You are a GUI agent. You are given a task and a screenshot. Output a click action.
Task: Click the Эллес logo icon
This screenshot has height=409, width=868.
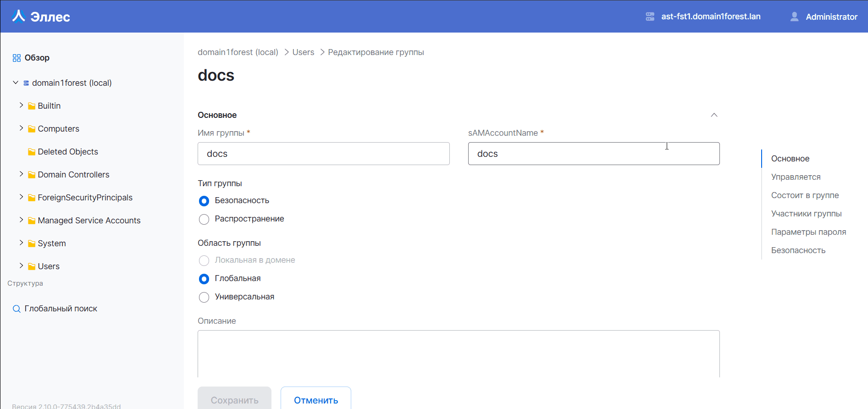18,17
